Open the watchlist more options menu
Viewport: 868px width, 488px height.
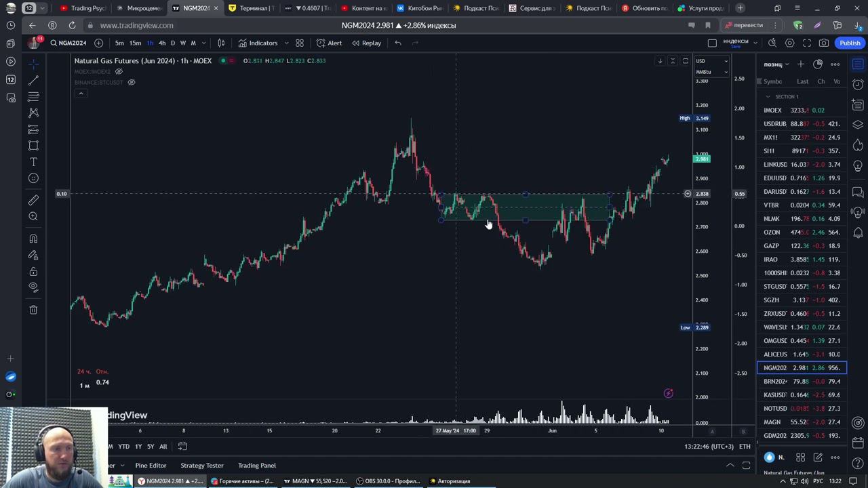tap(835, 64)
